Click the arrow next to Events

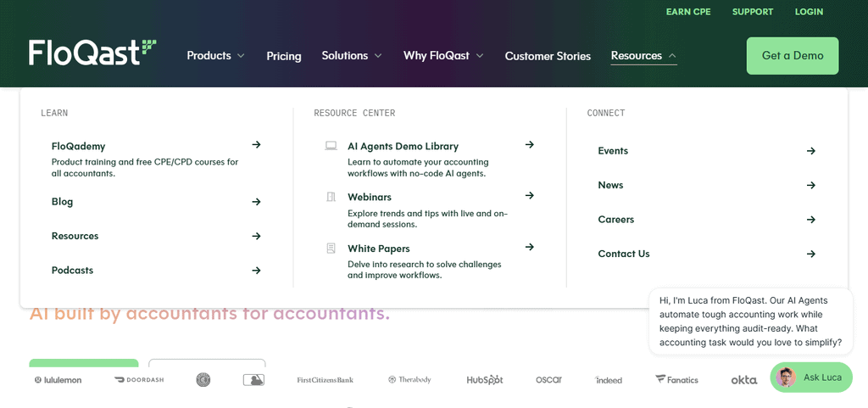811,151
